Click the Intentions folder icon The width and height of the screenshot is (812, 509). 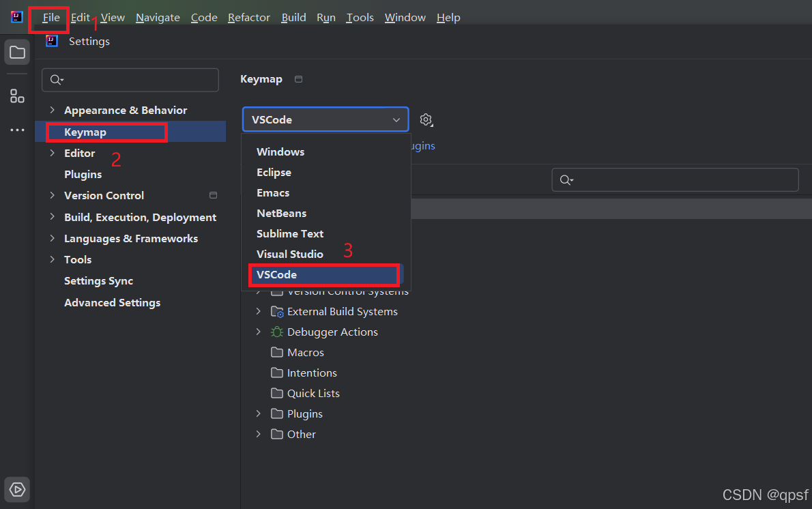point(277,373)
